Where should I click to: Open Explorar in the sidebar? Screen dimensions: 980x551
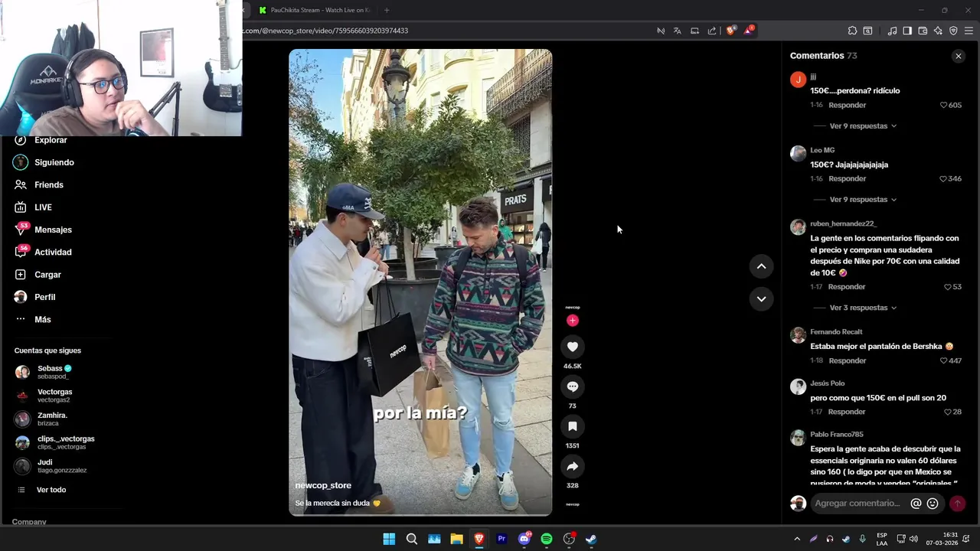[51, 140]
